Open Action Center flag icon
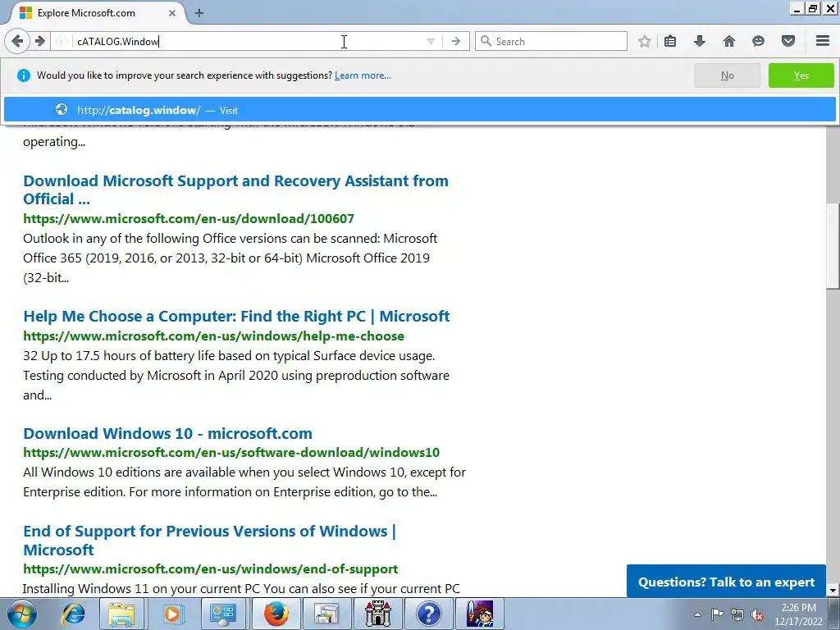Screen dimensions: 840x630 717,614
